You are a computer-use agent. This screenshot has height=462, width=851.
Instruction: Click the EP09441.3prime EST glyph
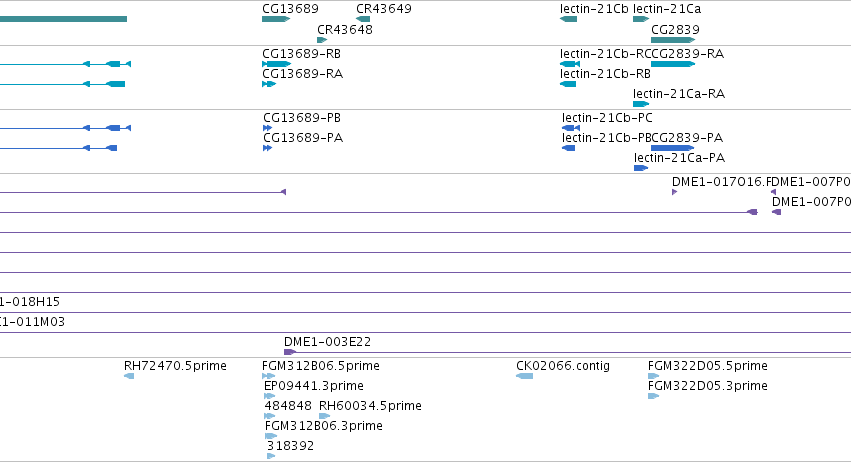coord(269,396)
